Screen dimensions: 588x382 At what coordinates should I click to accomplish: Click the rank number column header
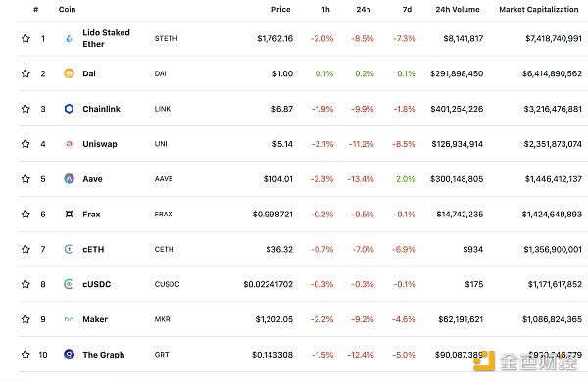tap(35, 9)
